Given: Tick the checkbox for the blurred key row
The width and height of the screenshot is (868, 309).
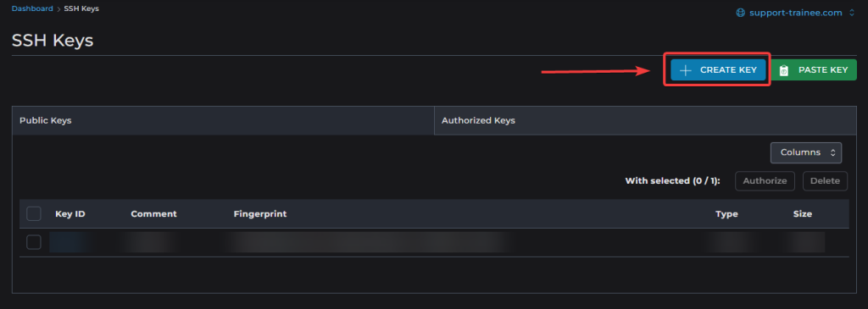Looking at the screenshot, I should tap(34, 242).
